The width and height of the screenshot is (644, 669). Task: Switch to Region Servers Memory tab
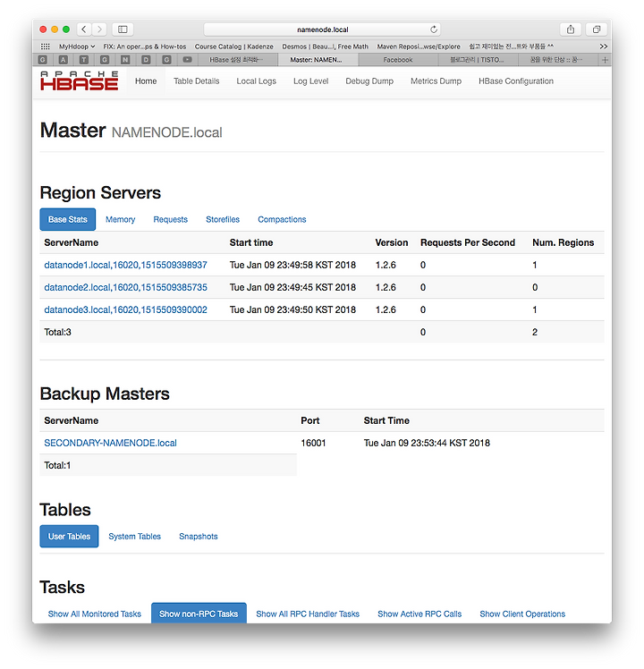tap(121, 219)
